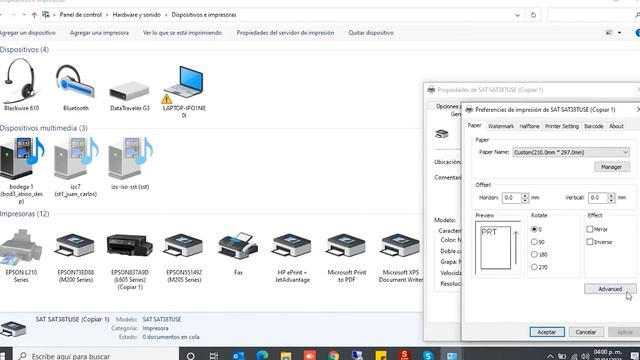Select rotate 270 radio button

tap(534, 267)
